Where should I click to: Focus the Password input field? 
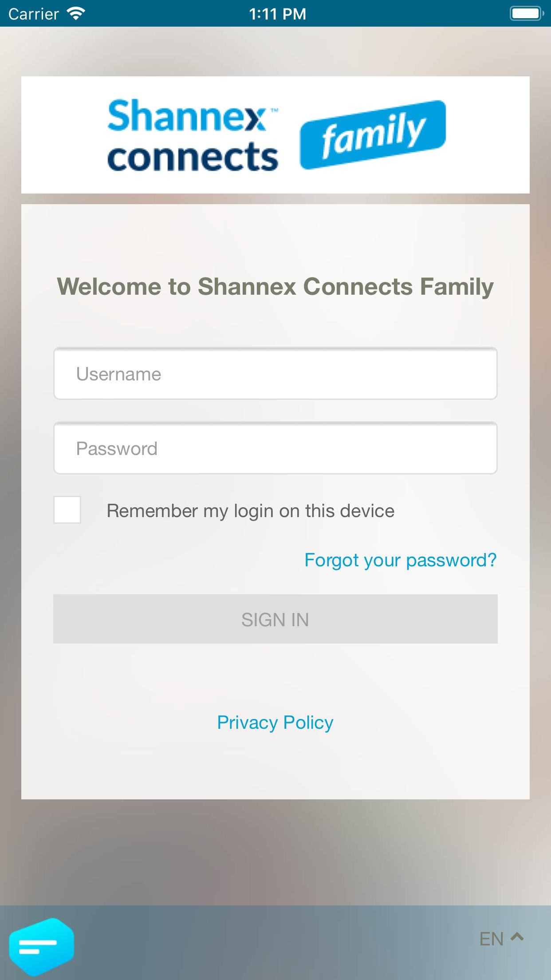[x=275, y=448]
